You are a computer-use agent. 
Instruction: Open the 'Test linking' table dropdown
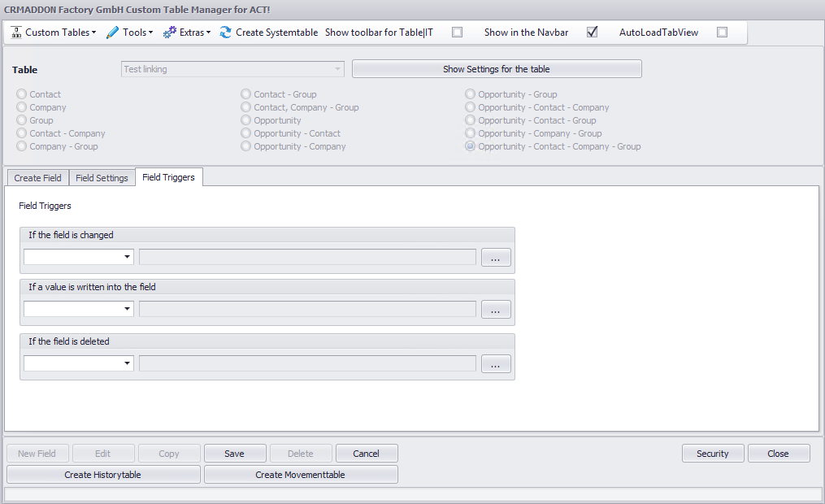pos(337,69)
